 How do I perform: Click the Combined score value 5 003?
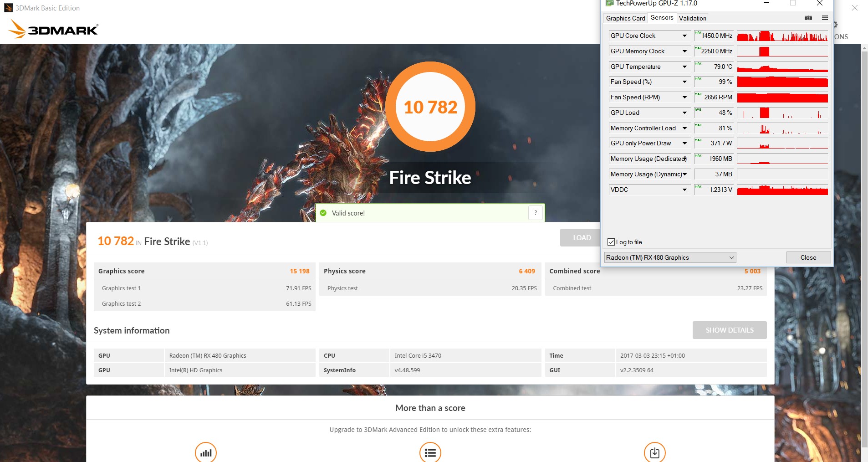click(x=752, y=271)
